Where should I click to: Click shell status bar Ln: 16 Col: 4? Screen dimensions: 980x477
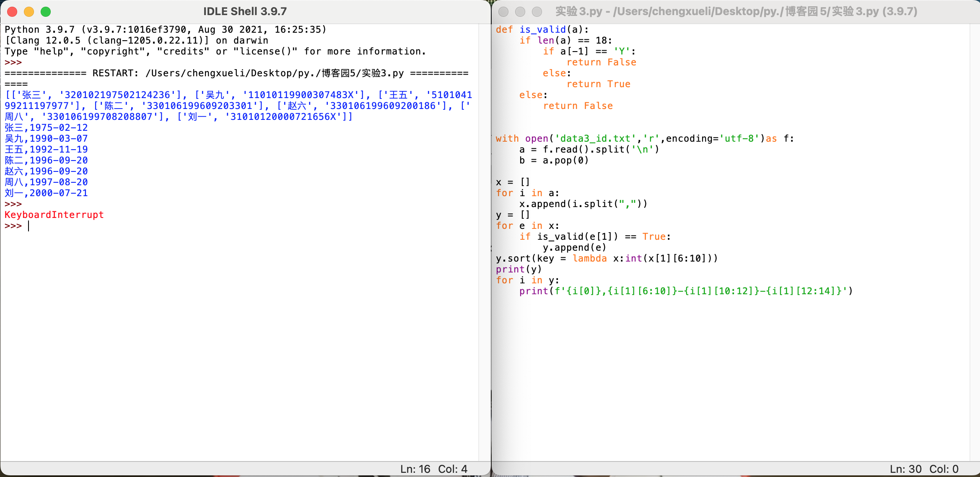pos(433,469)
